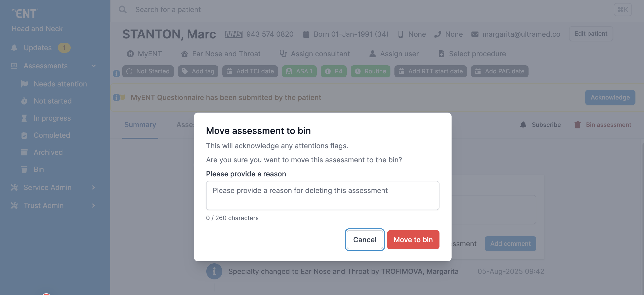Click the patient email envelope icon
Image resolution: width=644 pixels, height=295 pixels.
[475, 34]
